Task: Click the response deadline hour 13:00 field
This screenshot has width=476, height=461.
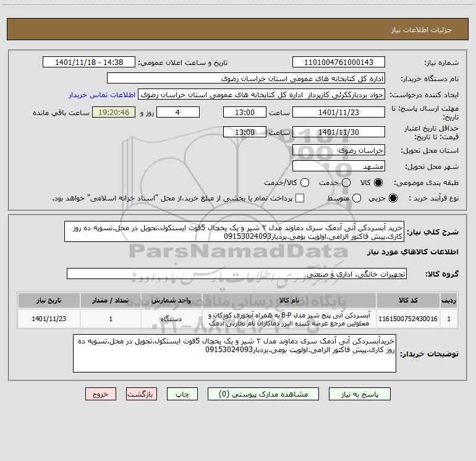Action: [245, 112]
